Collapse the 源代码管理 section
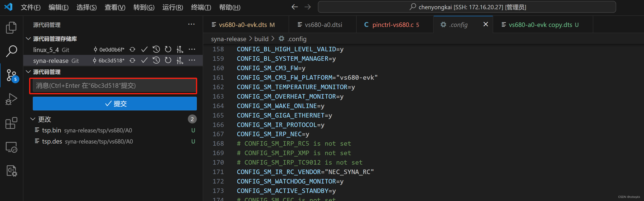This screenshot has height=201, width=644. (x=28, y=72)
